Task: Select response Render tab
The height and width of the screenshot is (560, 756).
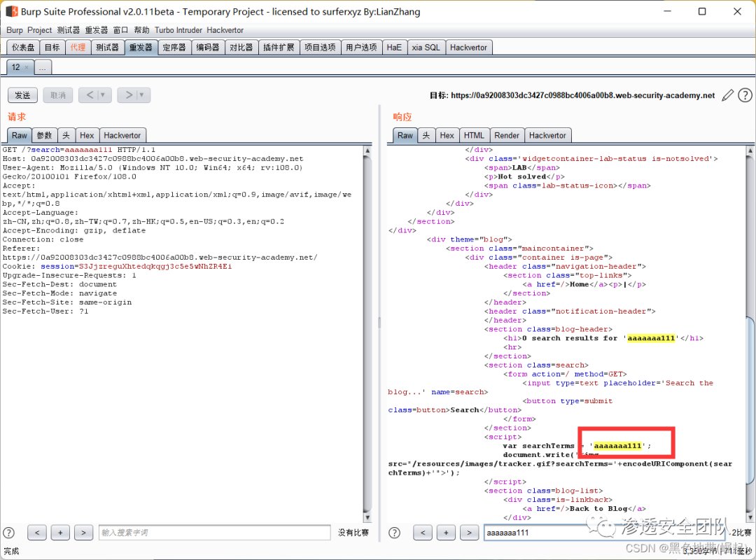Action: coord(507,136)
